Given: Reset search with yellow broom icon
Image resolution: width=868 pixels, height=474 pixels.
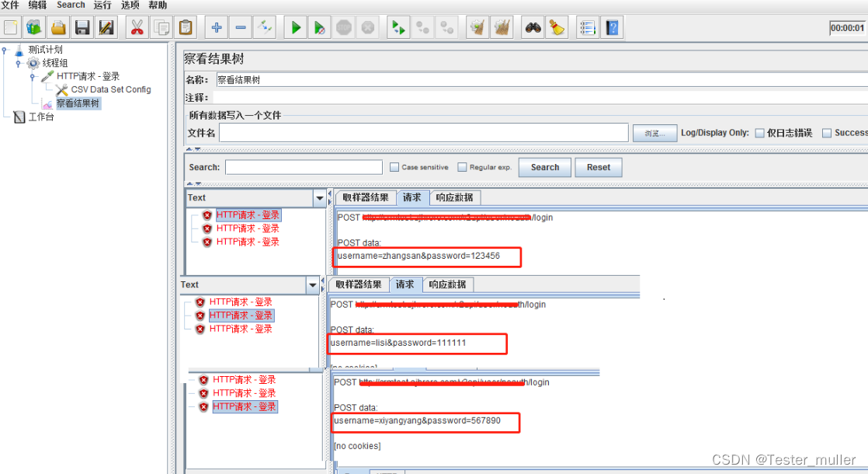Looking at the screenshot, I should click(557, 27).
